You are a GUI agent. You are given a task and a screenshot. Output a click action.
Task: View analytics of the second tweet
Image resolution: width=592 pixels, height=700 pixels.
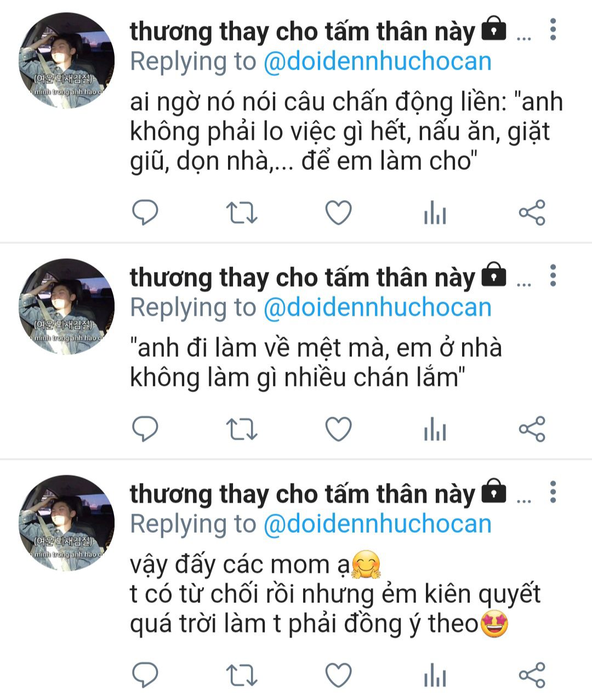pos(435,429)
